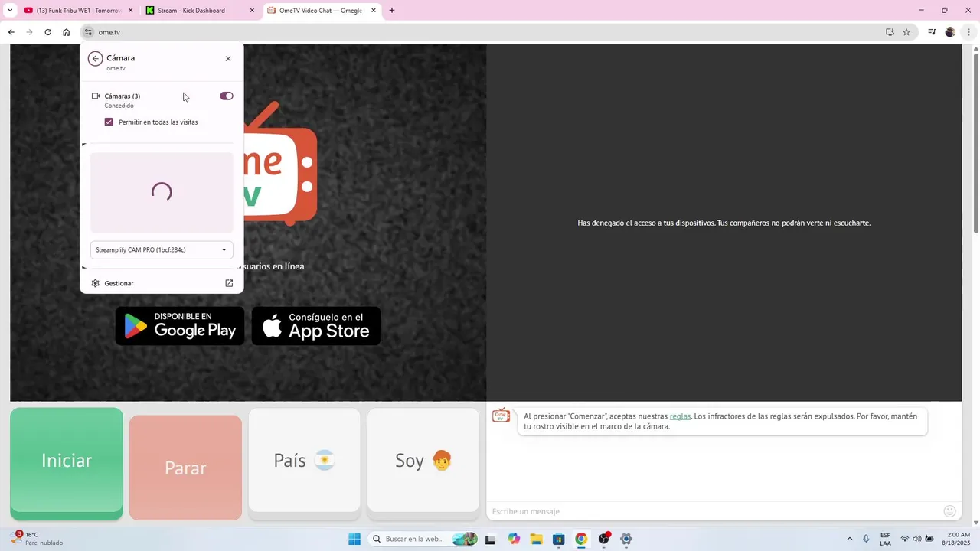Screen dimensions: 980x551
Task: Open the OBS Studio taskbar icon
Action: tap(604, 539)
